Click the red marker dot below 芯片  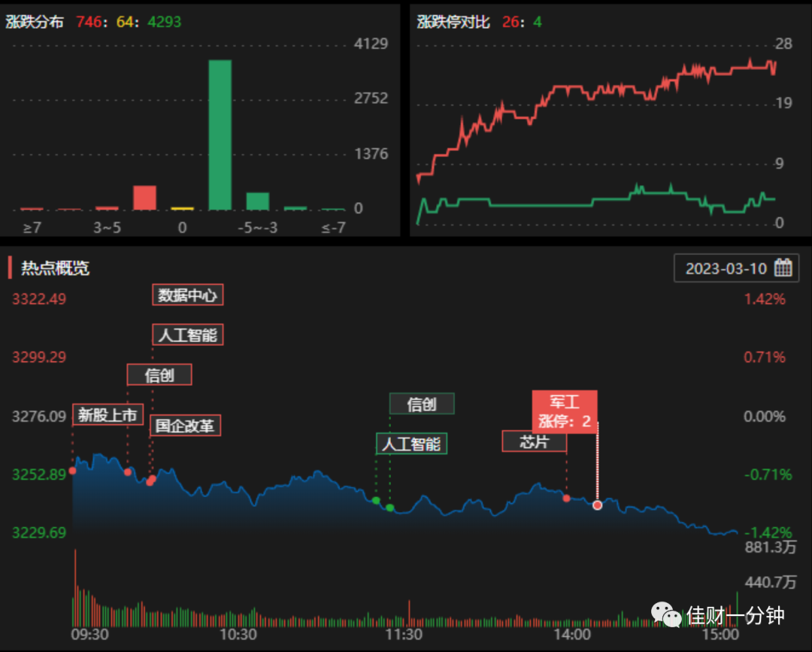[567, 498]
